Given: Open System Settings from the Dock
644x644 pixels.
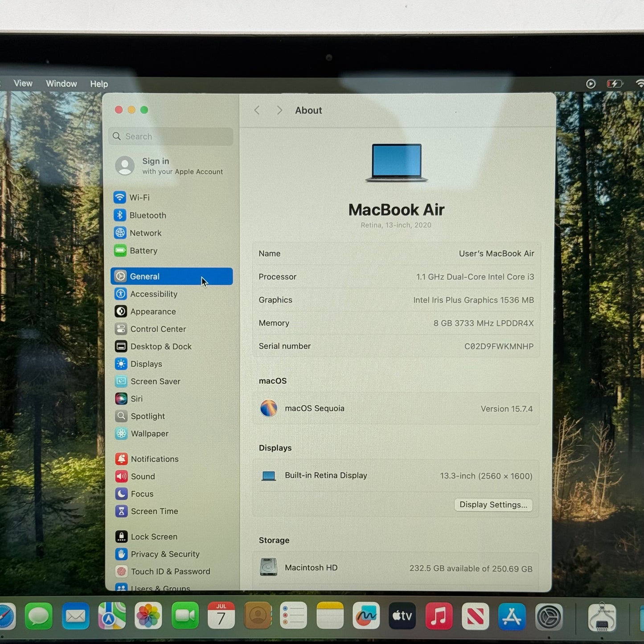Looking at the screenshot, I should pyautogui.click(x=549, y=617).
